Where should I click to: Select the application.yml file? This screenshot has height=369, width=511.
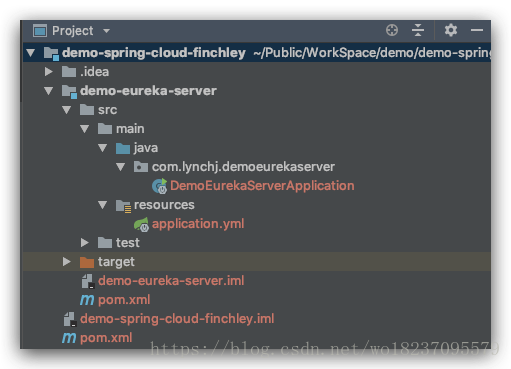click(198, 224)
